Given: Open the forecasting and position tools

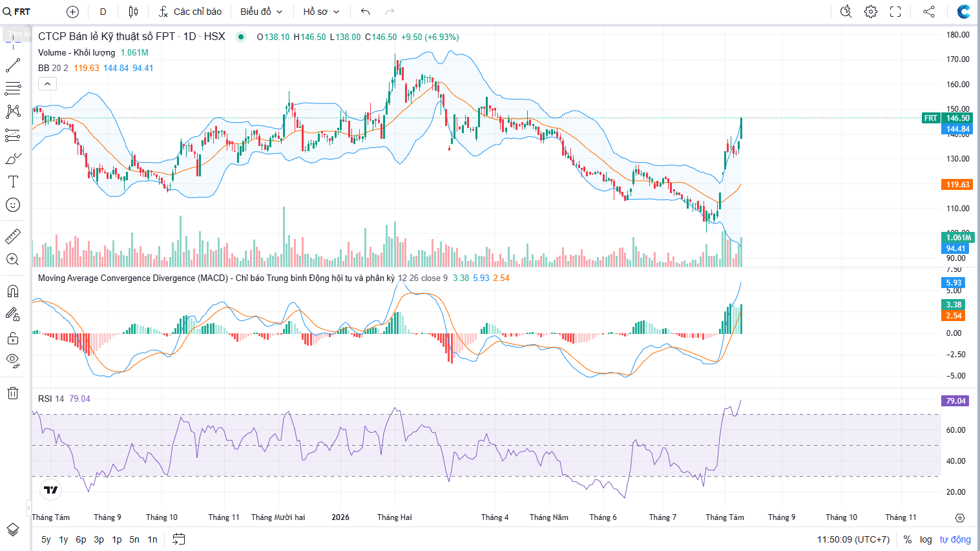Looking at the screenshot, I should coord(13,135).
